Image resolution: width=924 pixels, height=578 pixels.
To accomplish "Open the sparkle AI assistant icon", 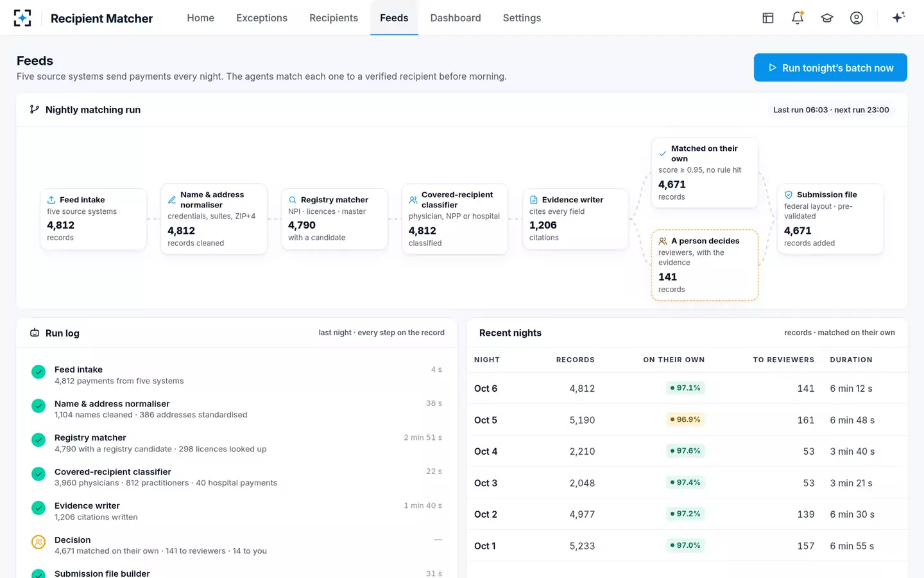I will [x=898, y=17].
